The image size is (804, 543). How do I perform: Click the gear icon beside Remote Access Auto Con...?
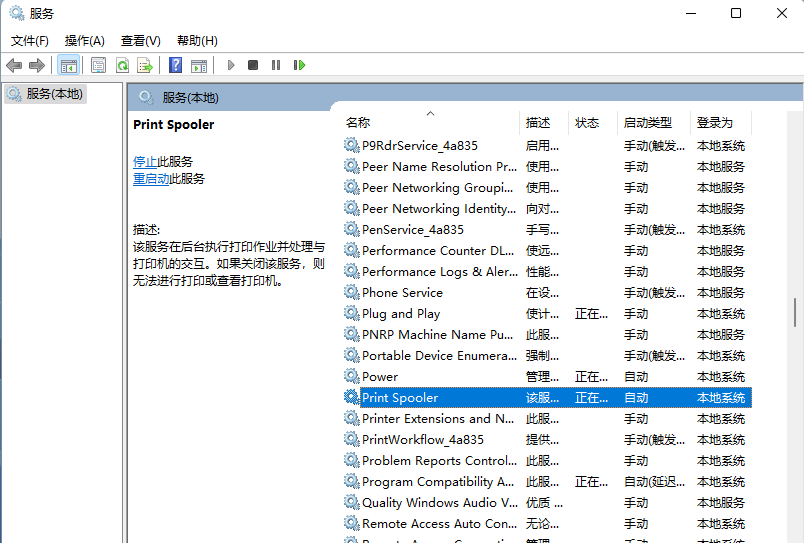click(x=351, y=524)
